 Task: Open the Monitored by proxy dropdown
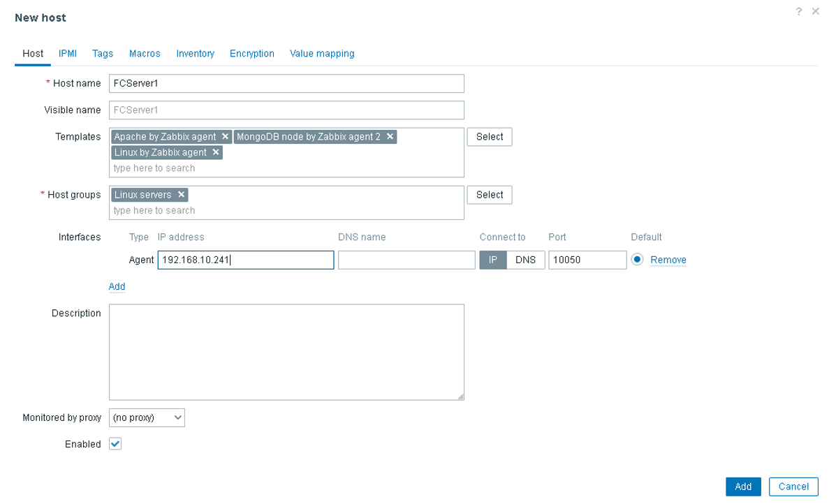[x=147, y=417]
